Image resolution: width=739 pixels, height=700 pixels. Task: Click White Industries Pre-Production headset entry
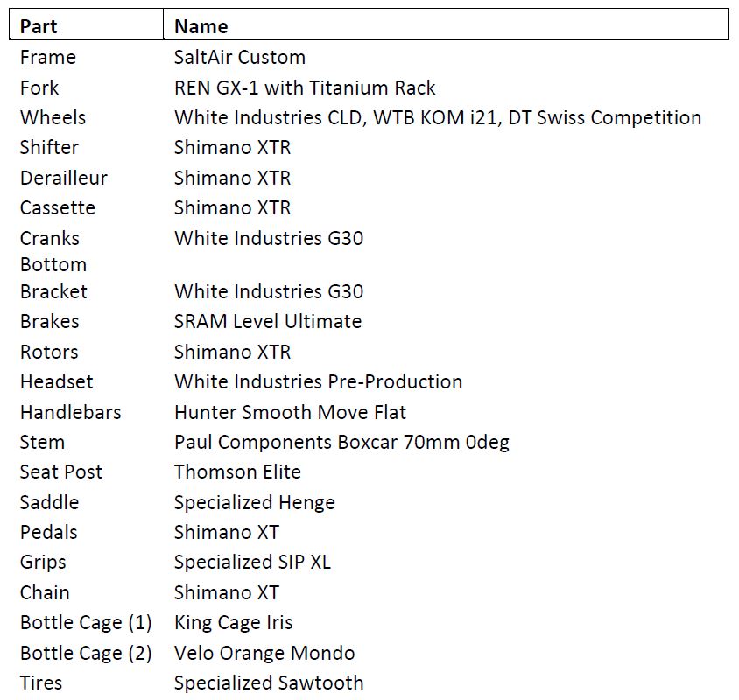[x=318, y=381]
